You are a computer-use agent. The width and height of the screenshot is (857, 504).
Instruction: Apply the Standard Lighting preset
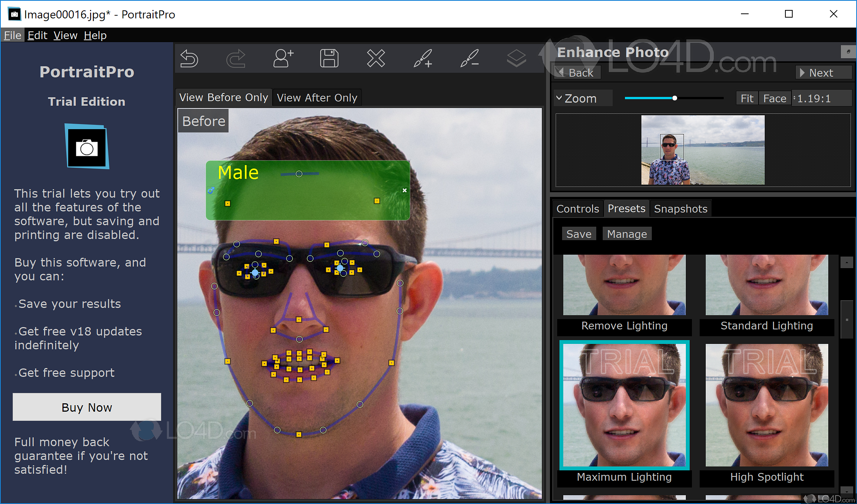[x=767, y=295]
